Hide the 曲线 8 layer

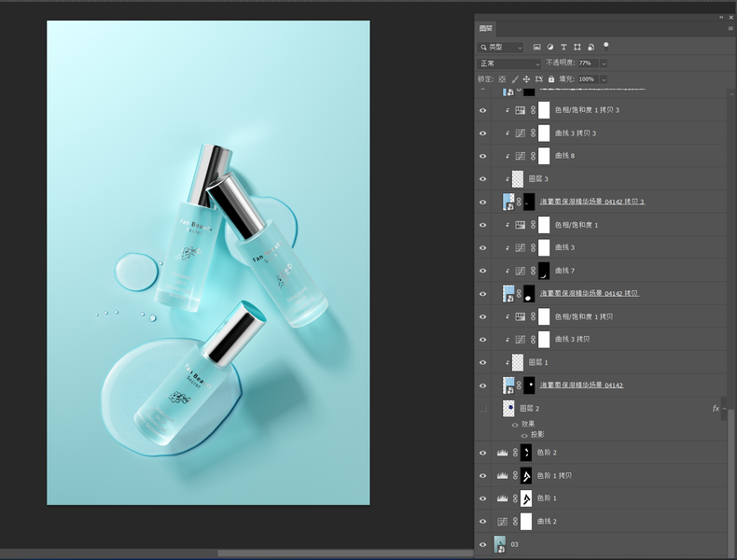(x=482, y=156)
